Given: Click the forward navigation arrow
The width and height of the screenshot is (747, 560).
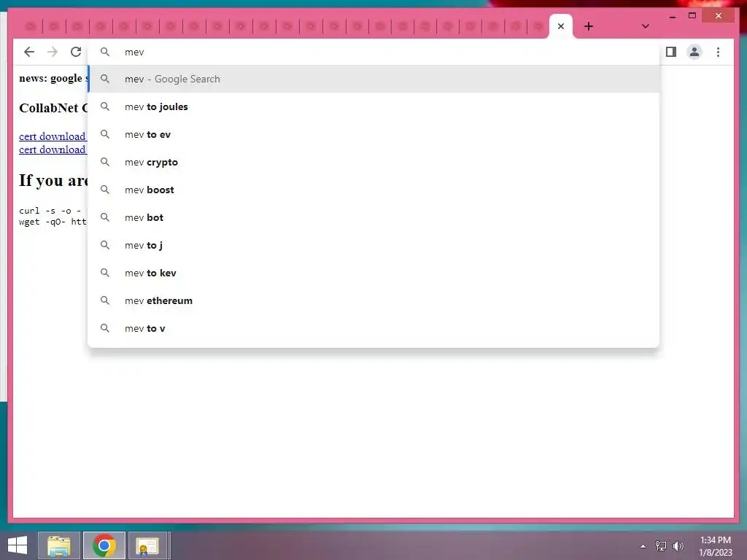Looking at the screenshot, I should coord(53,52).
